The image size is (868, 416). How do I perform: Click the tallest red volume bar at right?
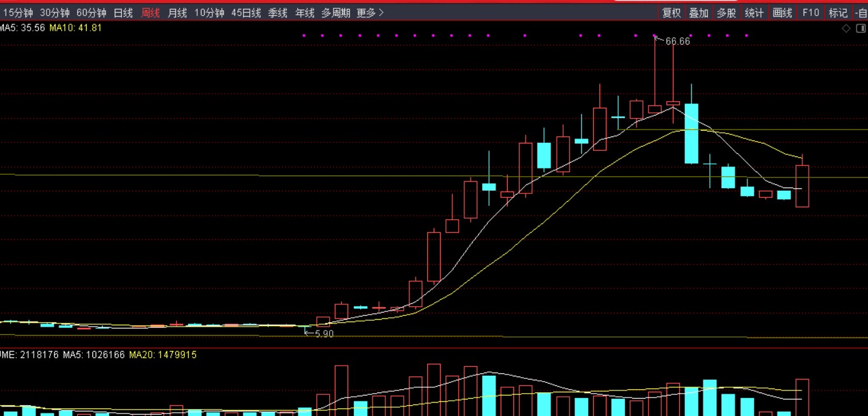(802, 397)
